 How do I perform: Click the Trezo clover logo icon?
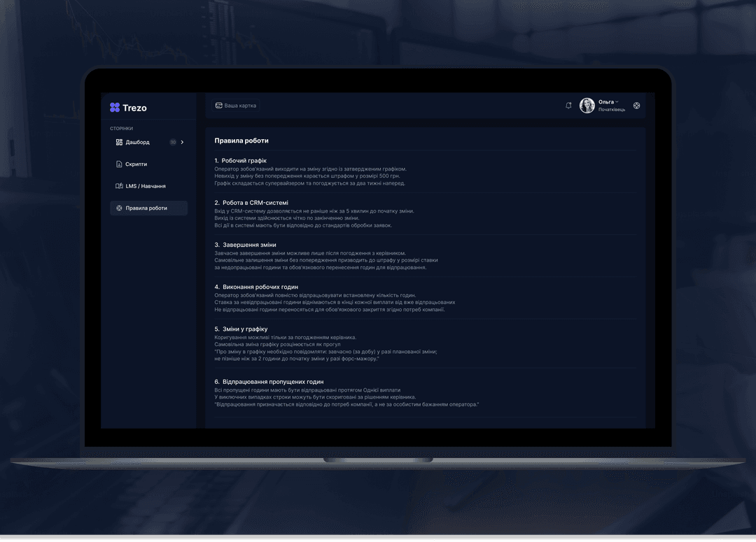pyautogui.click(x=115, y=108)
